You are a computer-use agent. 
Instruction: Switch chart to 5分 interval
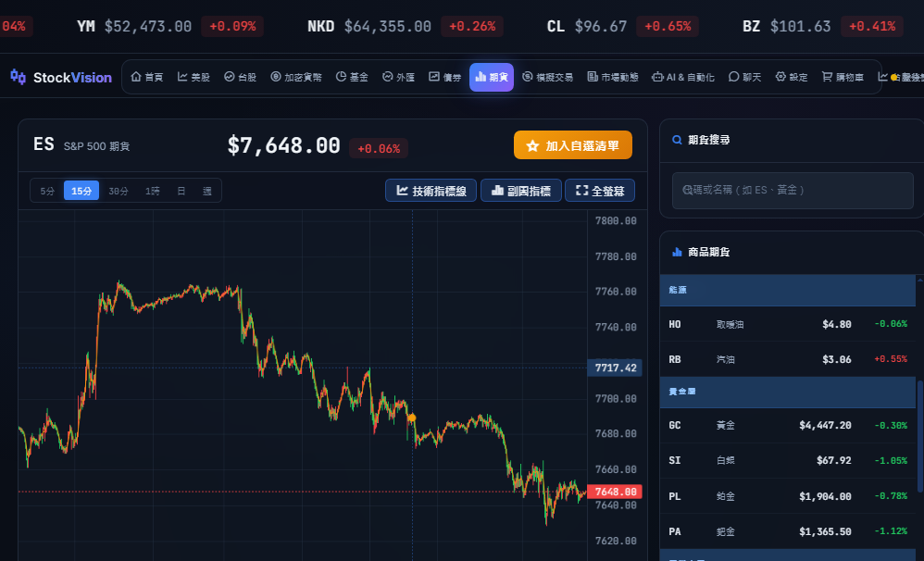pyautogui.click(x=47, y=191)
